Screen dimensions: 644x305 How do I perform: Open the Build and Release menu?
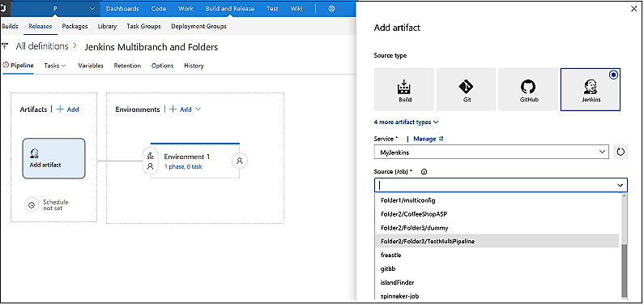(230, 8)
